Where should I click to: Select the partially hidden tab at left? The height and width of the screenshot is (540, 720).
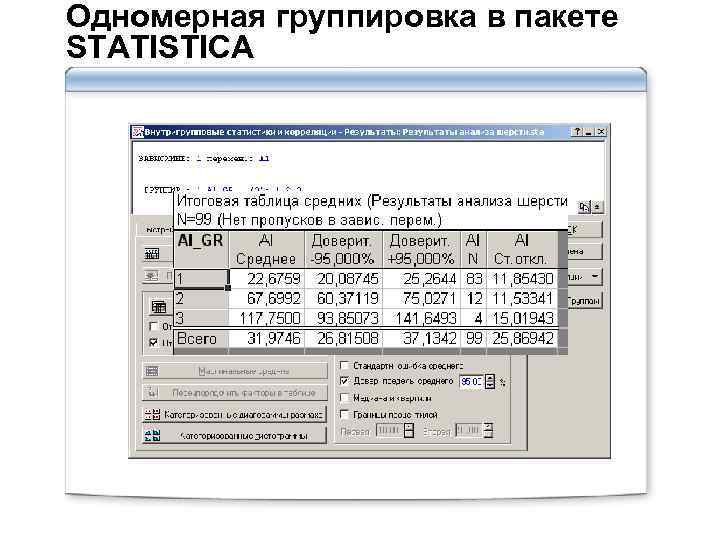(156, 229)
